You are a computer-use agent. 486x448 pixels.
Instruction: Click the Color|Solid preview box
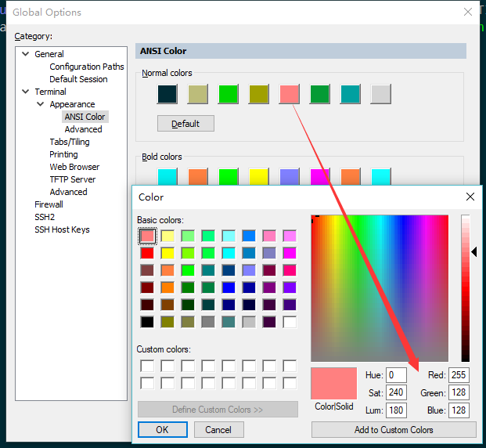(x=334, y=384)
